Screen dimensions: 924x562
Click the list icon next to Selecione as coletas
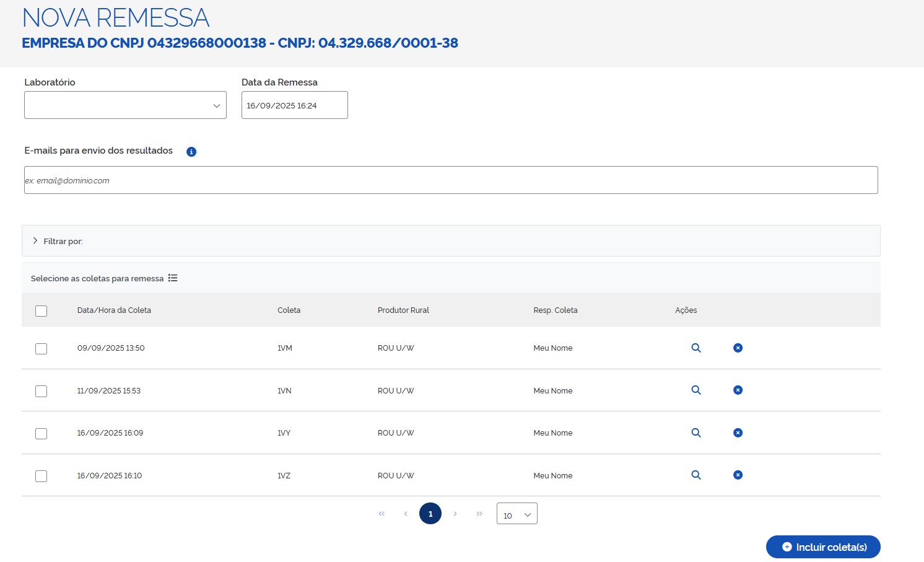(173, 278)
